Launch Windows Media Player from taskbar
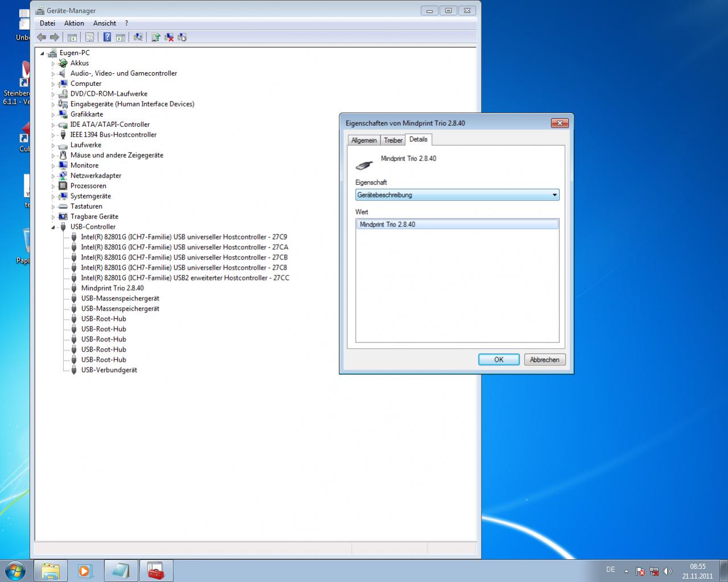Viewport: 728px width, 582px height. pos(85,571)
